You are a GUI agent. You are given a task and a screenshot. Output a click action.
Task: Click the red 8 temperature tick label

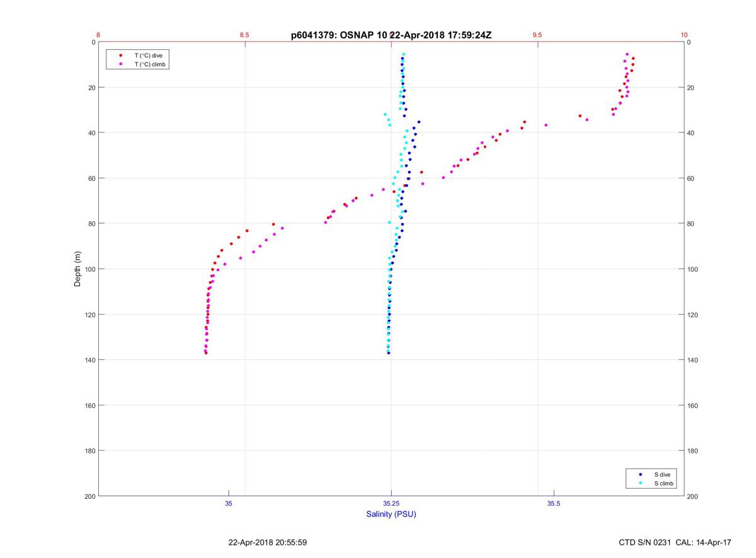(98, 35)
